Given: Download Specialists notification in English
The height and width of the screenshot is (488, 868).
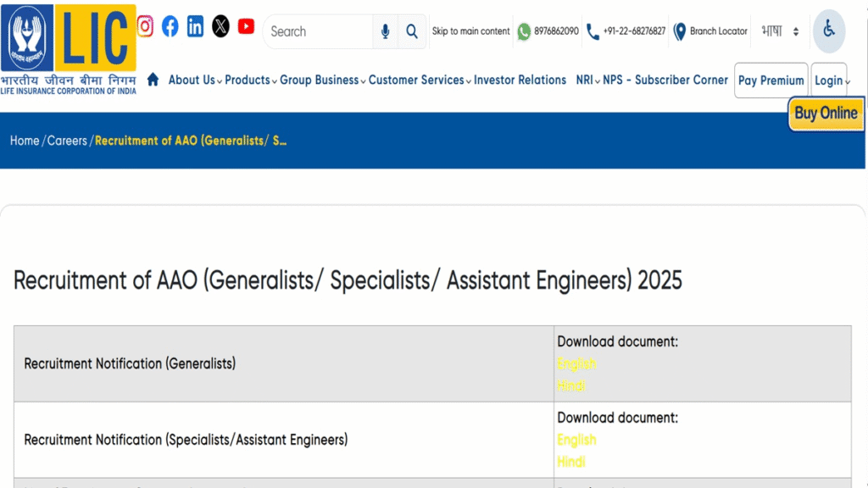Looking at the screenshot, I should click(576, 440).
